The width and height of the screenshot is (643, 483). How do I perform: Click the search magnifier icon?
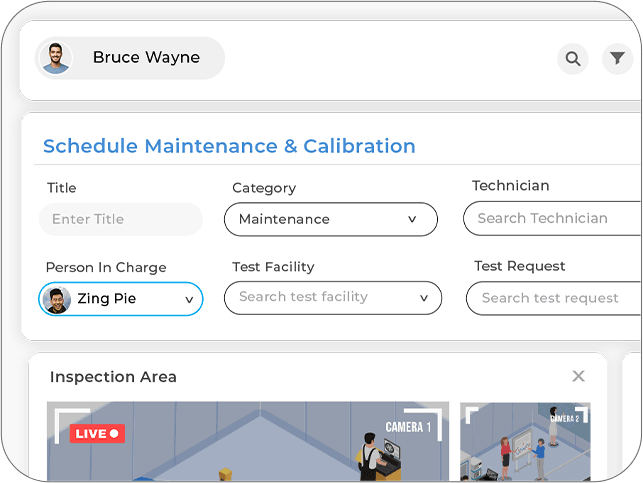pos(573,59)
